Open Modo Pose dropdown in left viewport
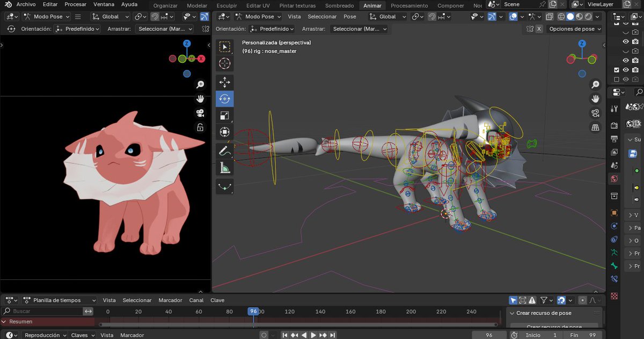 pyautogui.click(x=47, y=17)
